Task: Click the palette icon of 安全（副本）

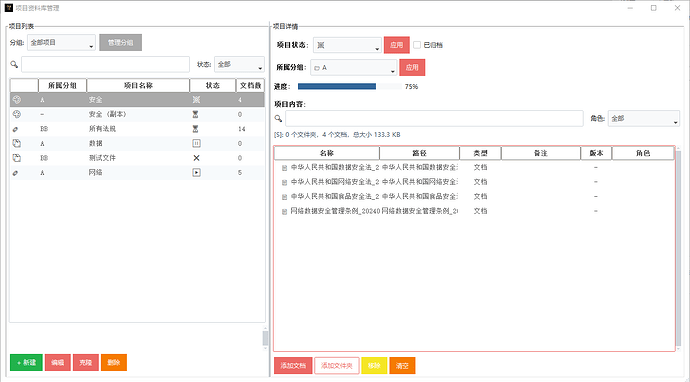Action: click(17, 114)
